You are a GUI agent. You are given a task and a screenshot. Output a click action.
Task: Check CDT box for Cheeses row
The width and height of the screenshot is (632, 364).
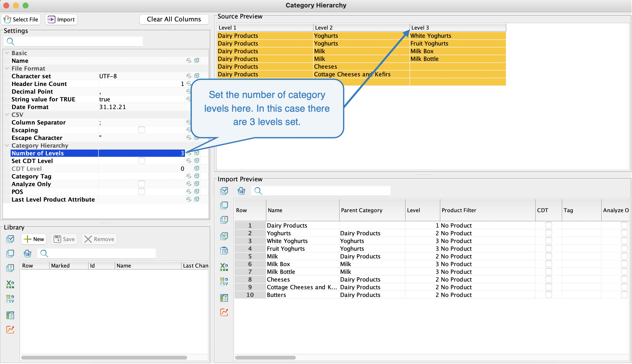pyautogui.click(x=549, y=279)
